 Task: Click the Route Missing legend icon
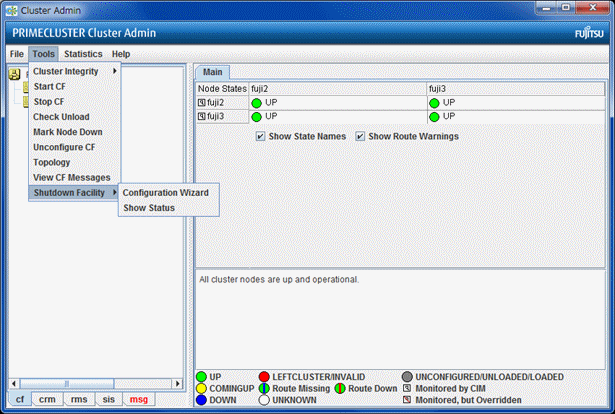(x=264, y=389)
